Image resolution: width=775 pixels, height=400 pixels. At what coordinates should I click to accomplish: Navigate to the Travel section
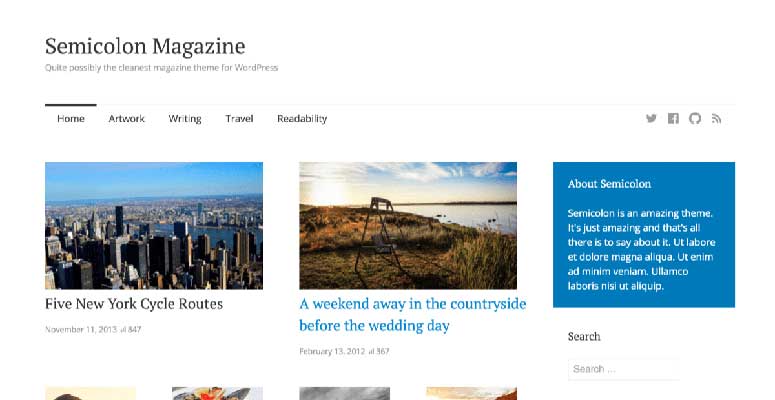[x=239, y=118]
